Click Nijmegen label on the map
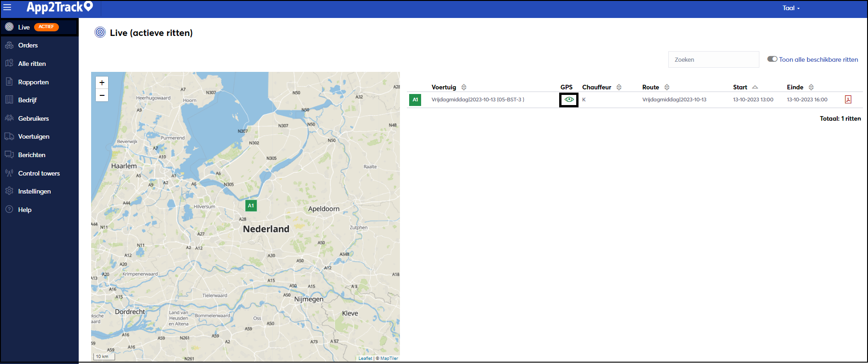868x364 pixels. (x=309, y=299)
